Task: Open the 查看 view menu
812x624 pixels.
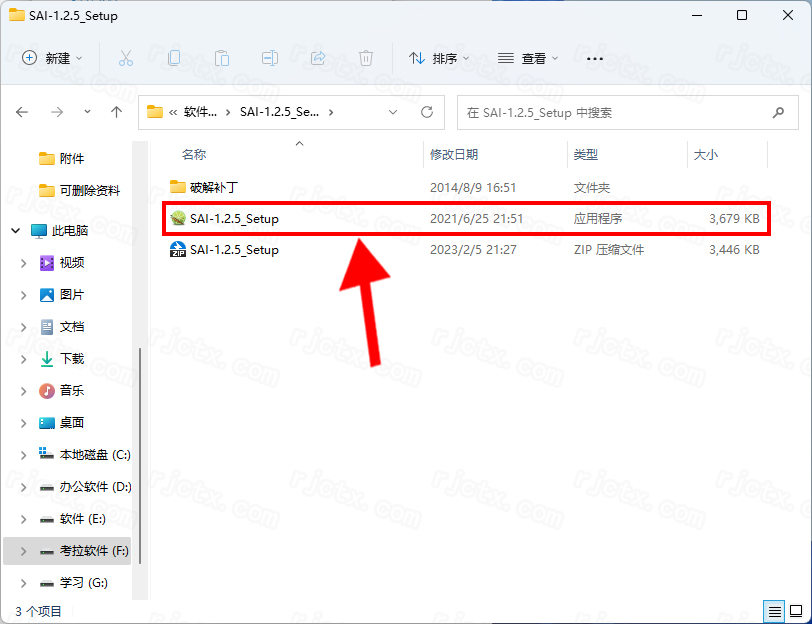Action: [x=528, y=58]
